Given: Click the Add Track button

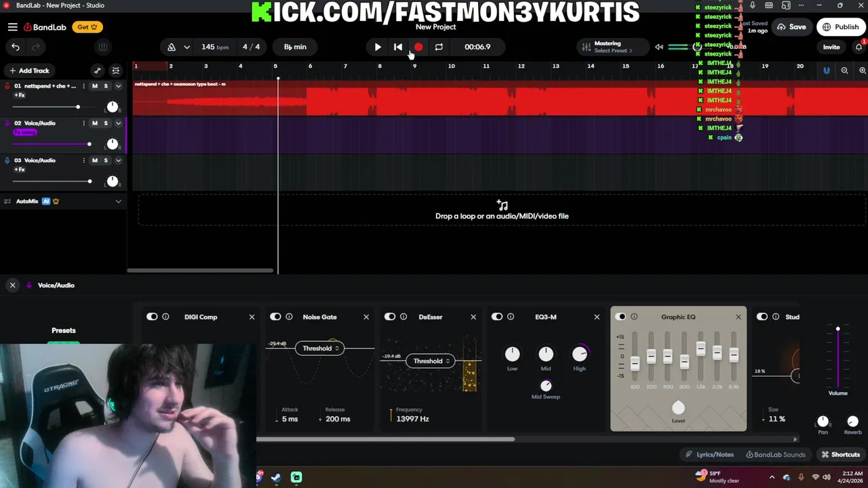Looking at the screenshot, I should [28, 70].
